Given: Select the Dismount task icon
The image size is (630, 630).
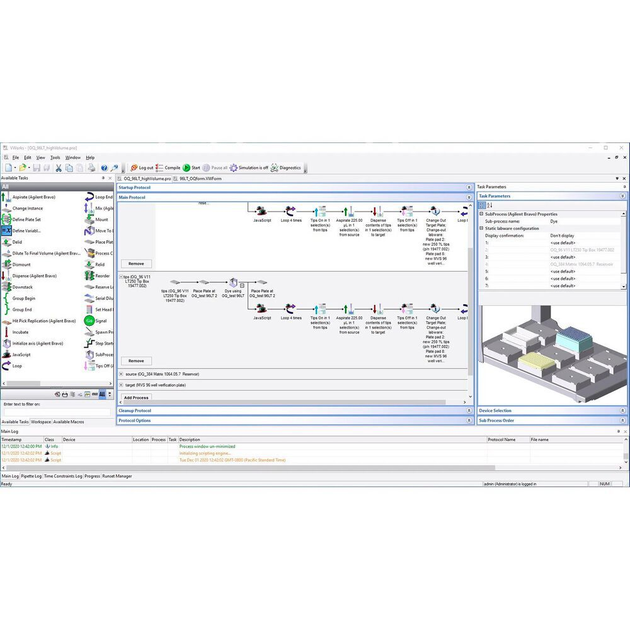Looking at the screenshot, I should [6, 264].
